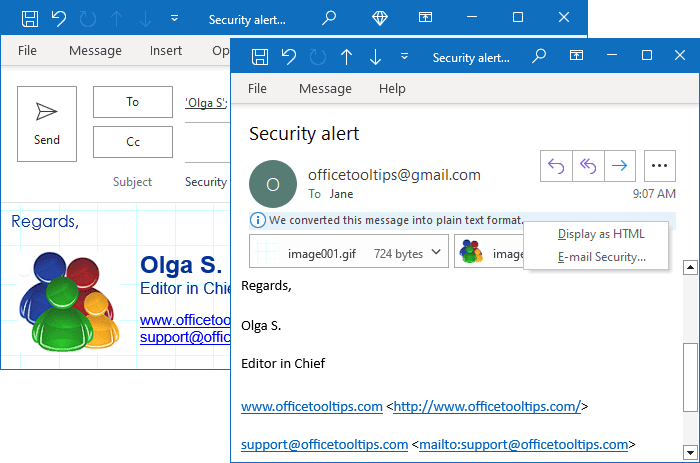Reply to the Security alert email

(x=556, y=166)
